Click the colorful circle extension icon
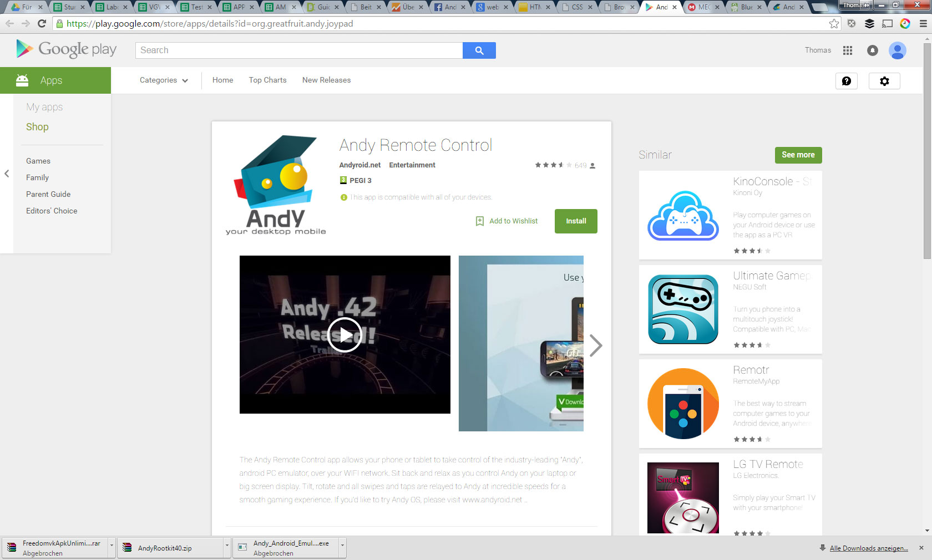The height and width of the screenshot is (560, 932). coord(905,24)
